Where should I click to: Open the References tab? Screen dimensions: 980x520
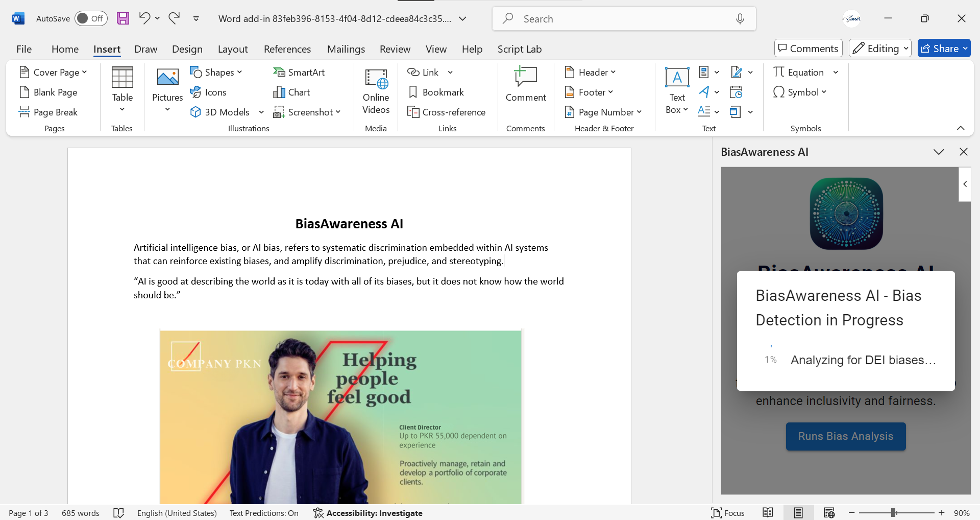(287, 49)
